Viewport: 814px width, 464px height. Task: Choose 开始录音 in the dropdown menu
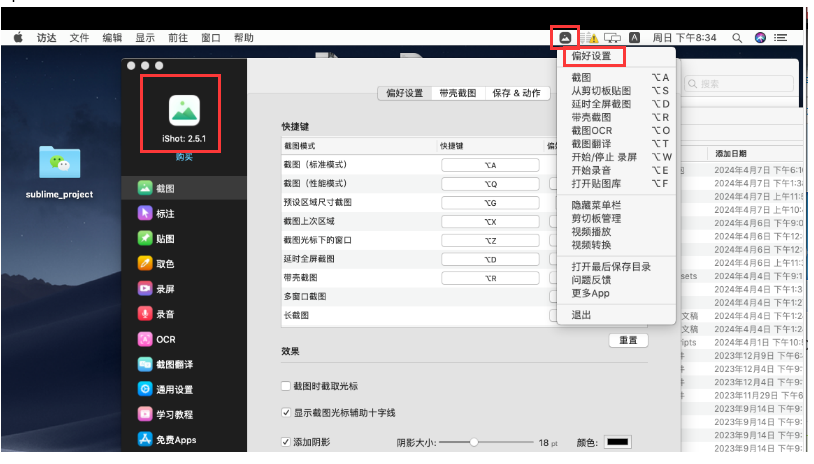pyautogui.click(x=616, y=170)
